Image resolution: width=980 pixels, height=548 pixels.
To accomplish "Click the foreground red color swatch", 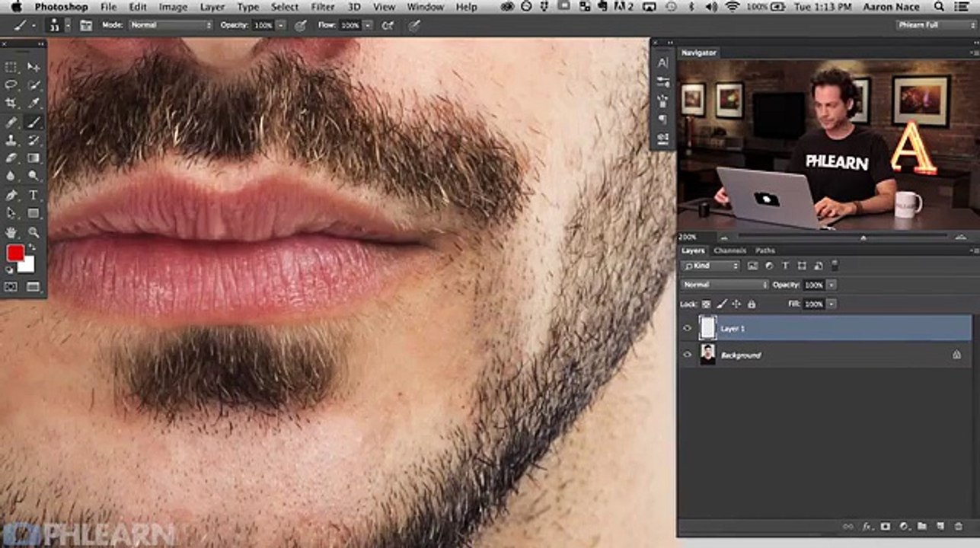I will pyautogui.click(x=14, y=253).
